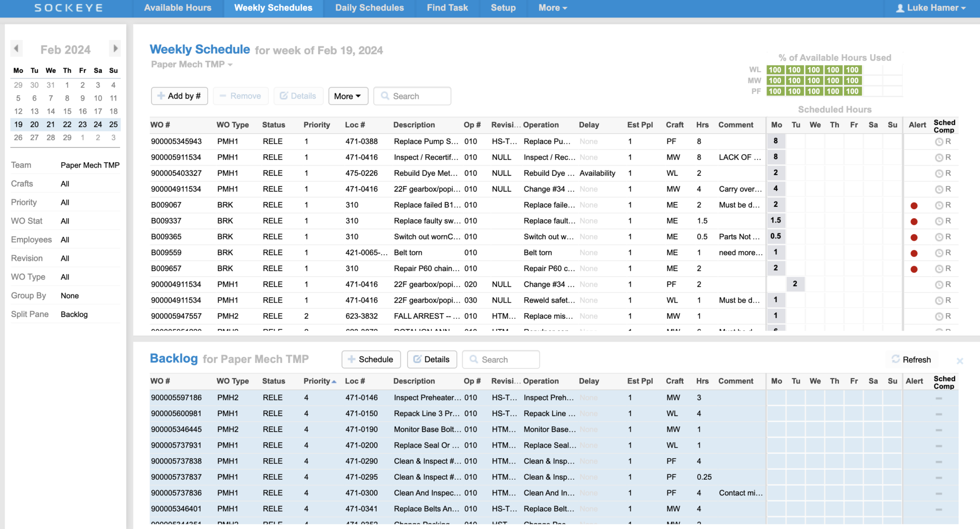
Task: Click the user icon next to Luke Hamer
Action: point(899,8)
